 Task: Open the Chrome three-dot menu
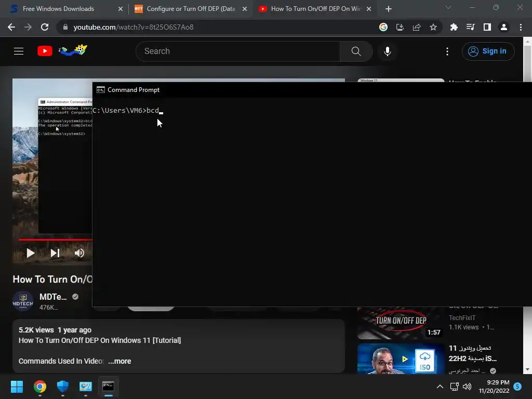tap(521, 27)
